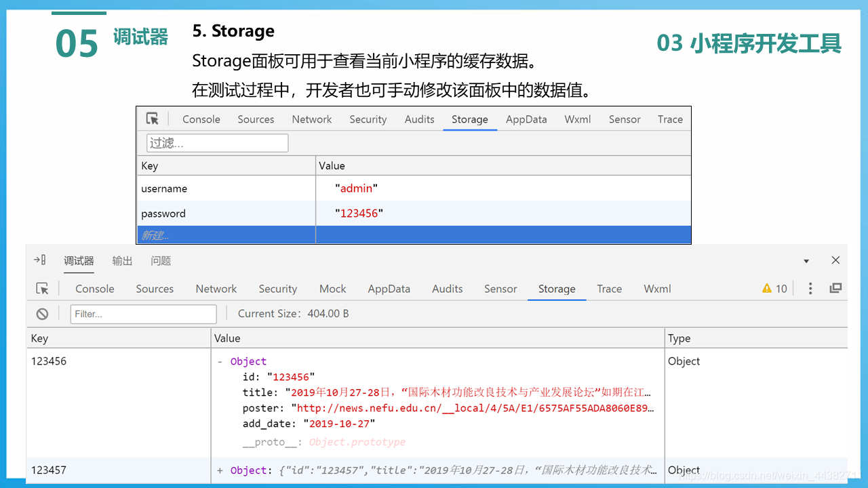868x488 pixels.
Task: Open Sources tab in lower devtools
Action: 155,289
